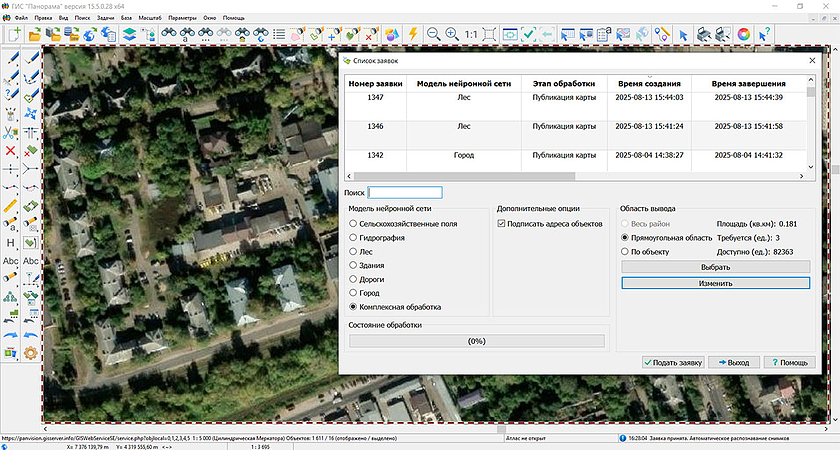Click the settings gear icon in left toolbar

31,352
